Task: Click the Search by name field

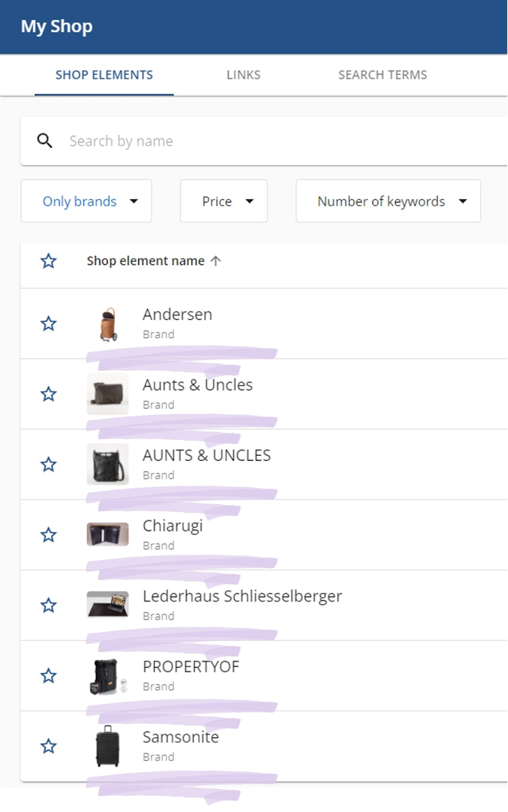Action: pos(282,141)
